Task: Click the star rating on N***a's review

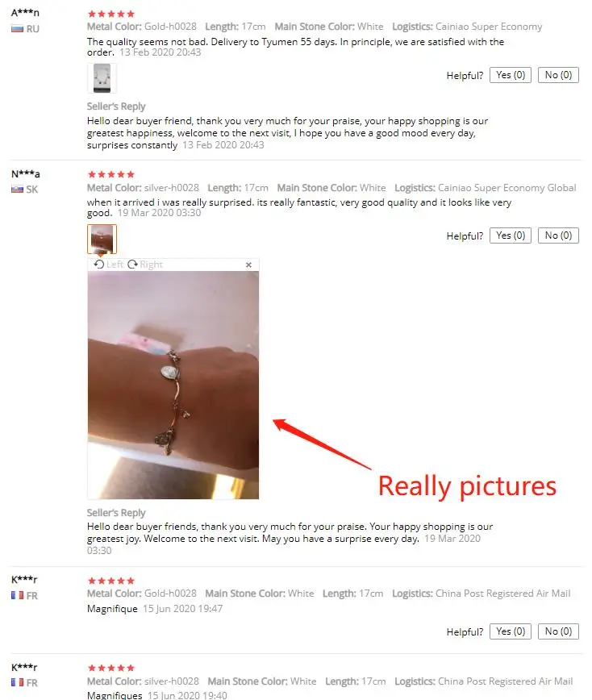Action: tap(111, 174)
